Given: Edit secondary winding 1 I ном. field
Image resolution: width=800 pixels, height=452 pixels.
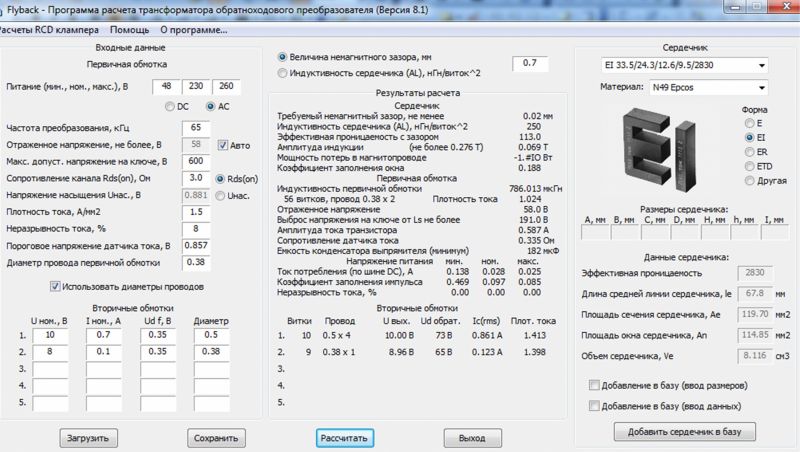Looking at the screenshot, I should [x=104, y=335].
